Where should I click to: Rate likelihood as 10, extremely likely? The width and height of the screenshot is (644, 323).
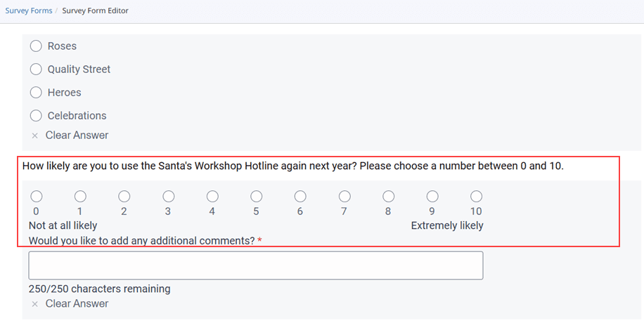coord(476,196)
